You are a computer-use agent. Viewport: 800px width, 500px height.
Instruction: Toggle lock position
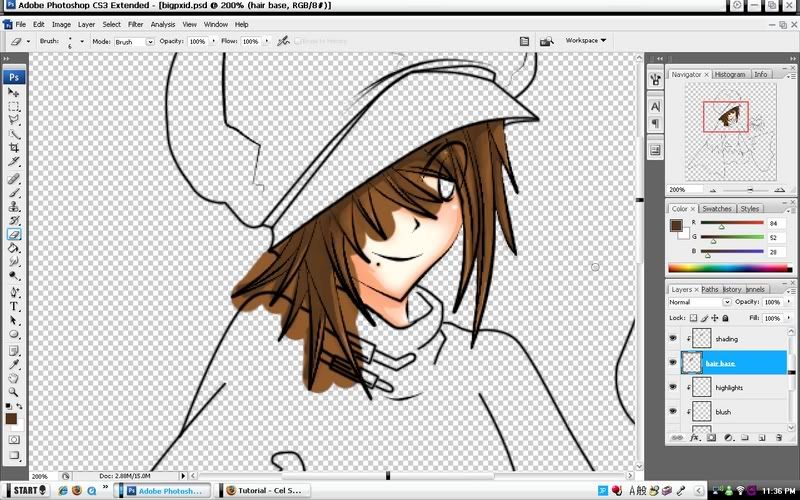point(715,318)
